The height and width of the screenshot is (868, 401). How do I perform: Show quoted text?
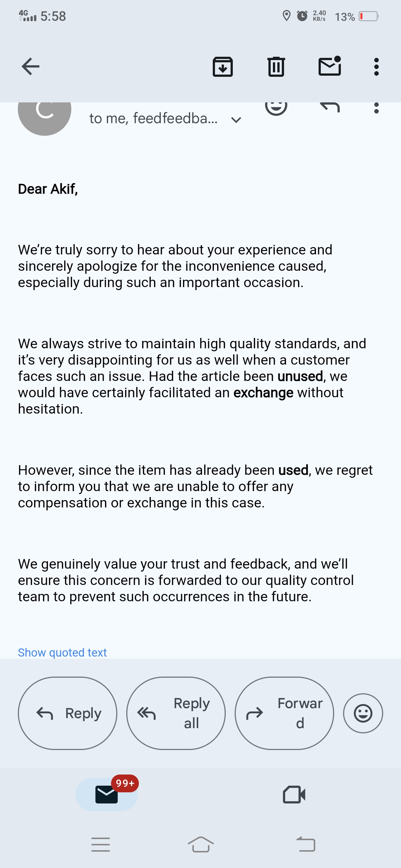62,652
